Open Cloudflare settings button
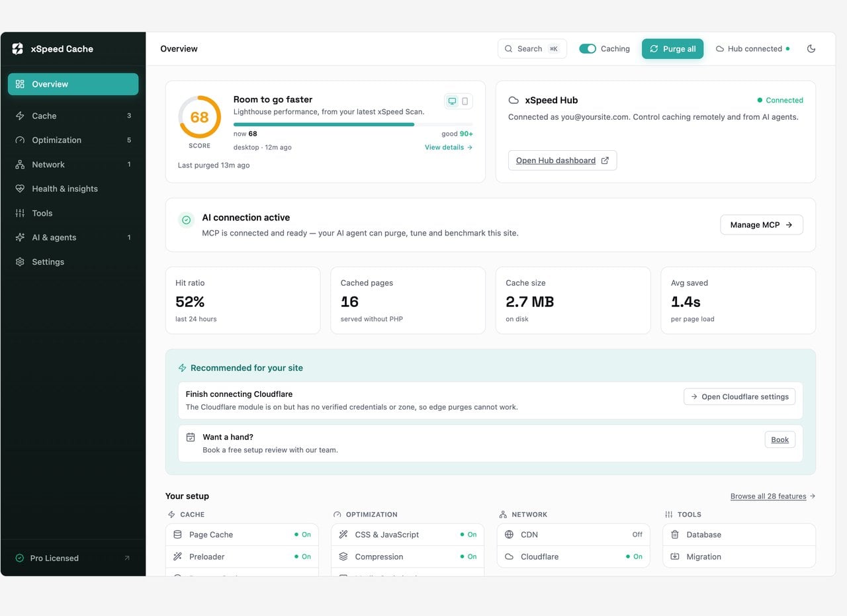This screenshot has width=847, height=616. coord(740,397)
